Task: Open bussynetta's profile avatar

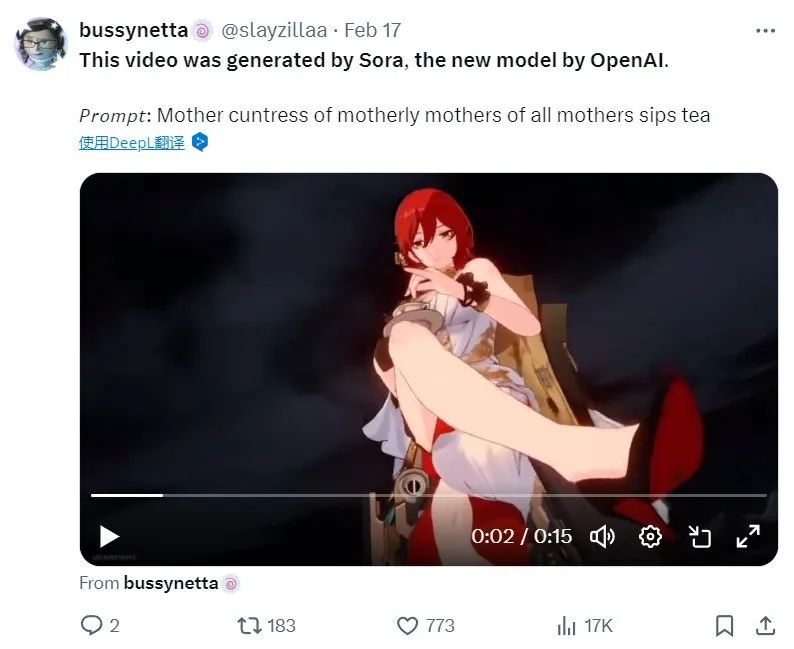Action: [x=41, y=43]
